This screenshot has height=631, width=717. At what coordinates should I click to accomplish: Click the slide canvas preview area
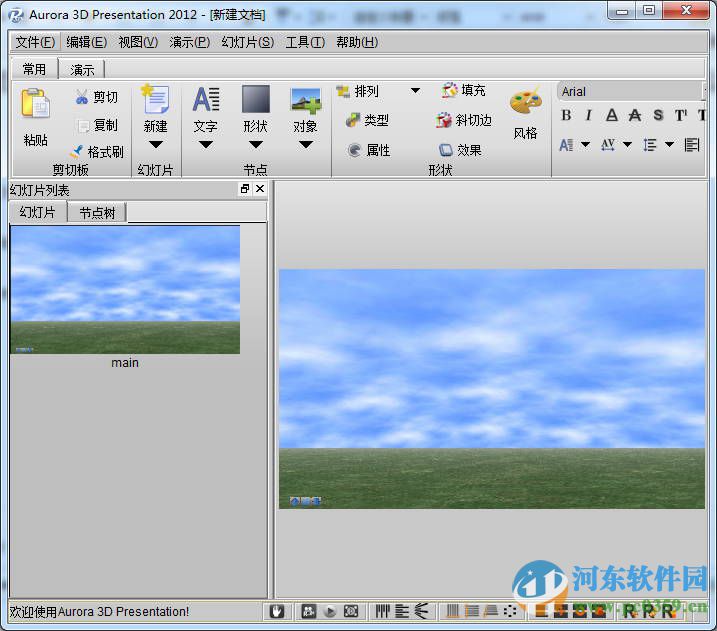coord(492,389)
